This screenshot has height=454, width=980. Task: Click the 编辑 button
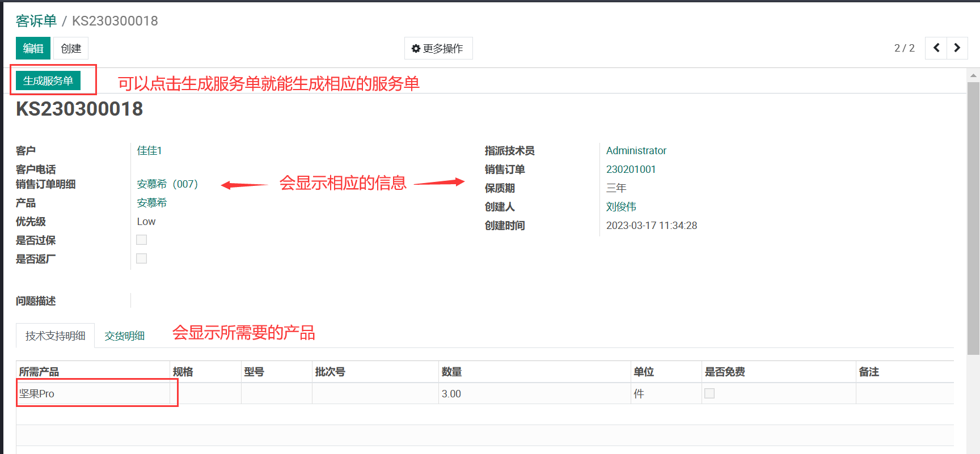(x=33, y=49)
